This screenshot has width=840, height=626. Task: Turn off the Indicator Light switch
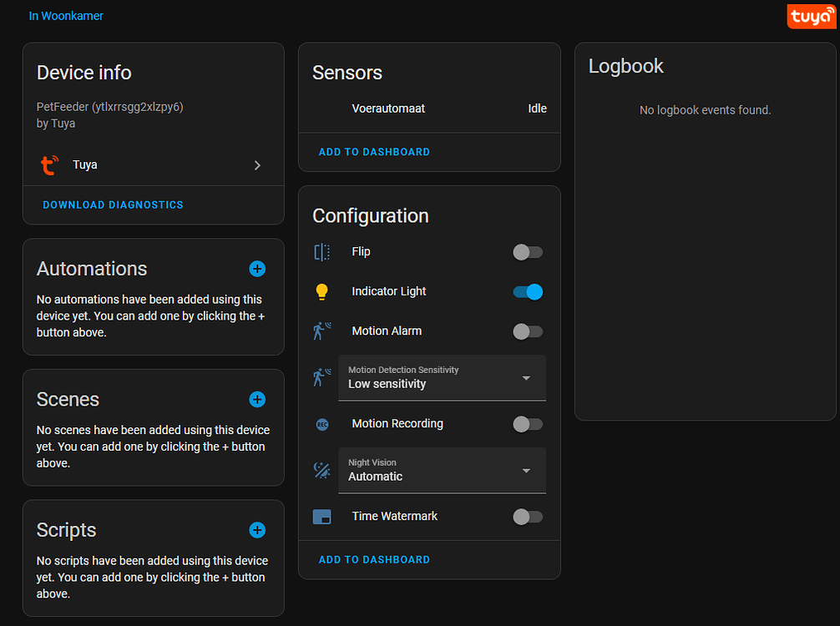click(528, 292)
